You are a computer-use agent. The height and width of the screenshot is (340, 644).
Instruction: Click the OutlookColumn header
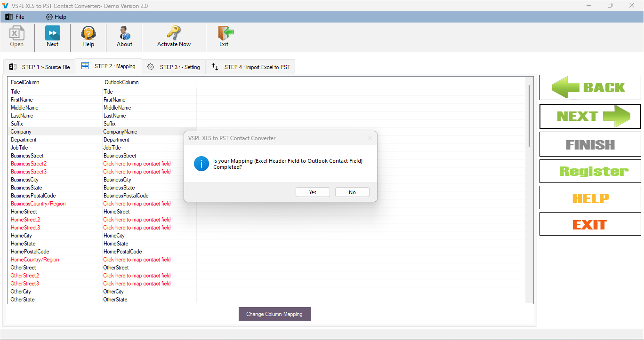[121, 82]
